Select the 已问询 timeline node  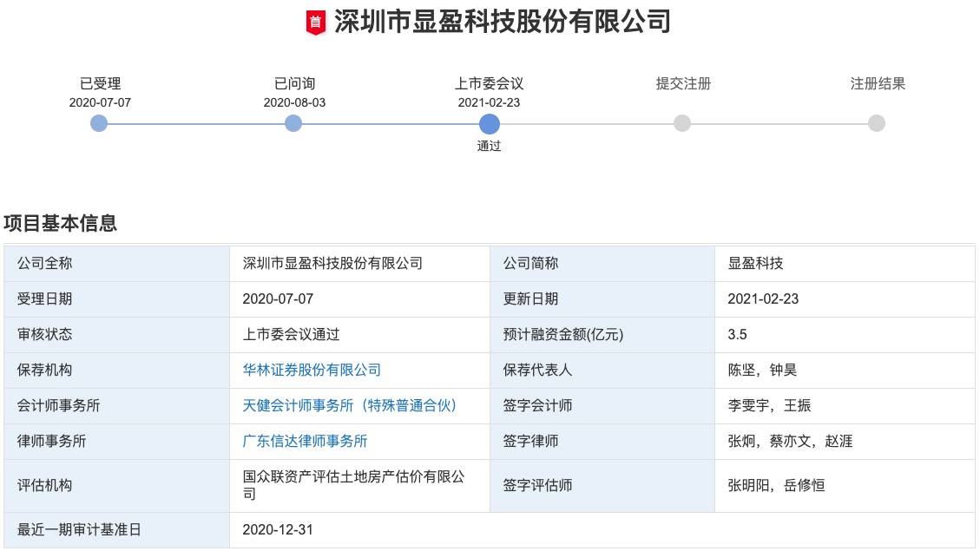pyautogui.click(x=293, y=124)
